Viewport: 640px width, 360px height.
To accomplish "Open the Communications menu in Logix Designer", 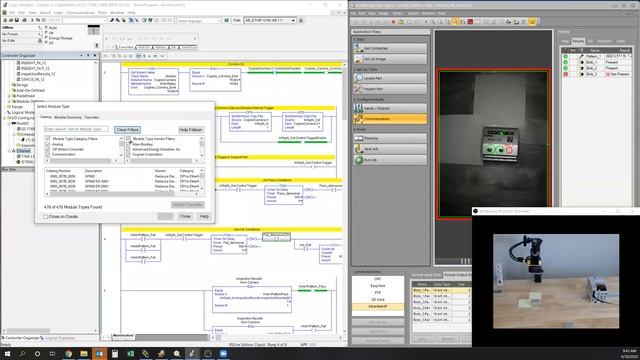I will click(80, 13).
